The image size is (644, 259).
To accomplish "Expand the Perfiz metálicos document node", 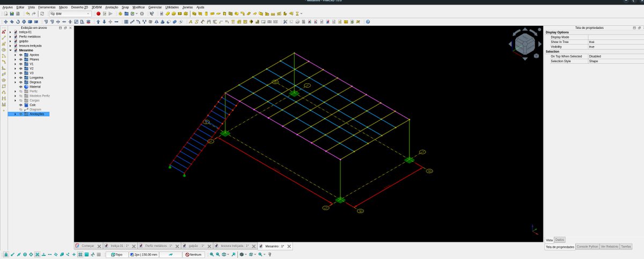I will 10,37.
